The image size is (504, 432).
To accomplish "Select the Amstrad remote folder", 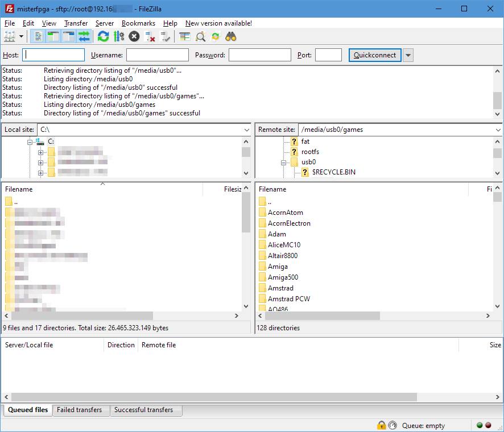I will pyautogui.click(x=280, y=288).
